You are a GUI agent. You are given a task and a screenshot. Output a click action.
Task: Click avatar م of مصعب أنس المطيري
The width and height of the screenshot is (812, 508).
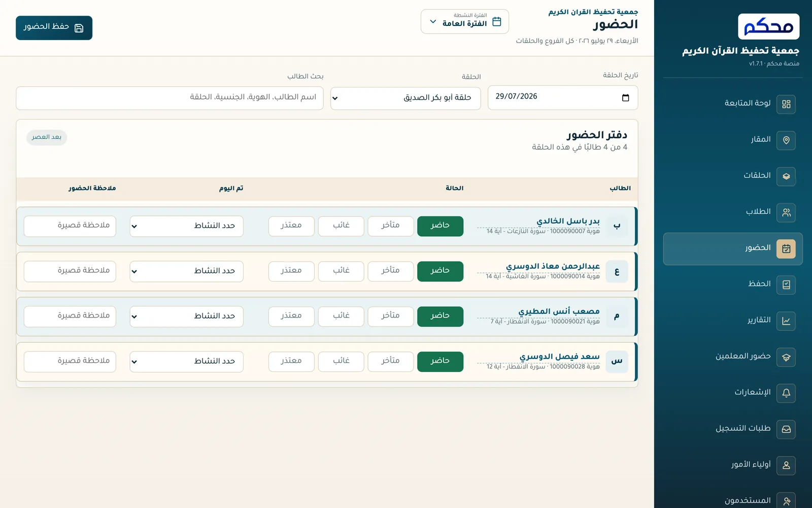click(x=617, y=316)
